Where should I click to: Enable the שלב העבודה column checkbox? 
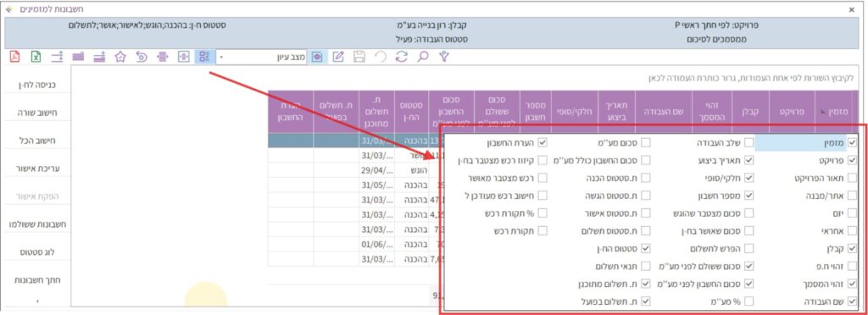click(x=749, y=143)
